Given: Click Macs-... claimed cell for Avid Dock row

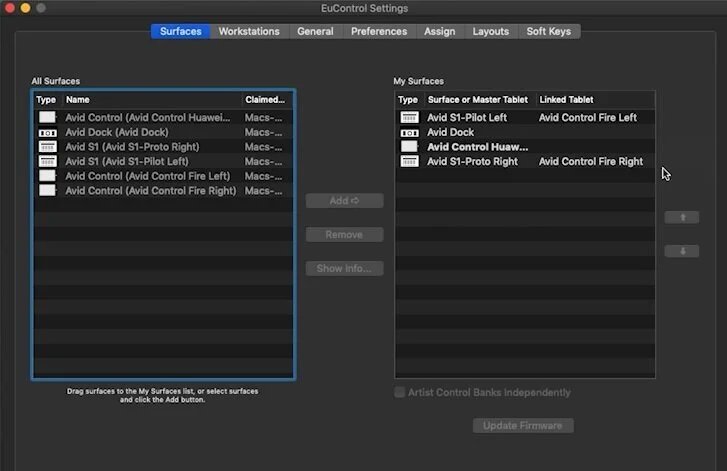Looking at the screenshot, I should (x=263, y=132).
